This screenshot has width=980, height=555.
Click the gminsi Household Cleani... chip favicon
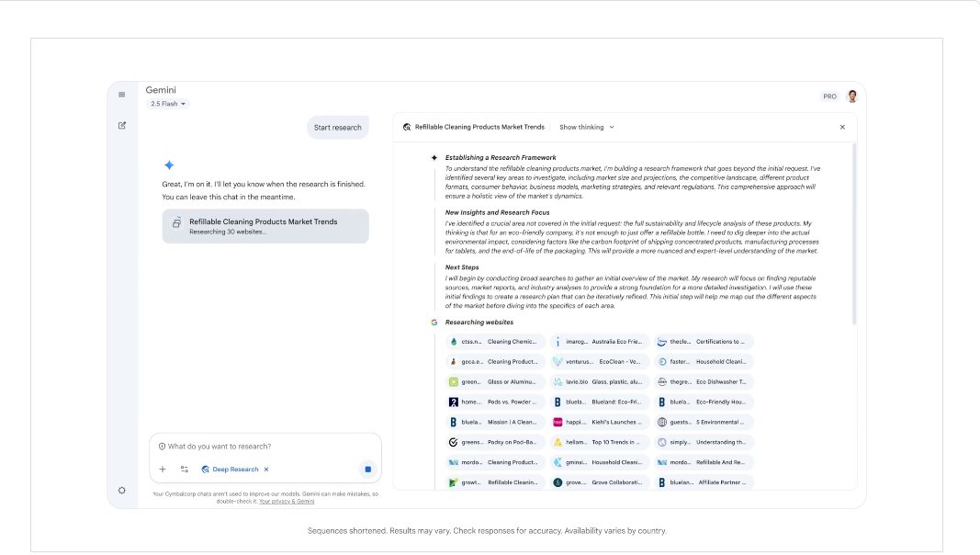coord(558,462)
